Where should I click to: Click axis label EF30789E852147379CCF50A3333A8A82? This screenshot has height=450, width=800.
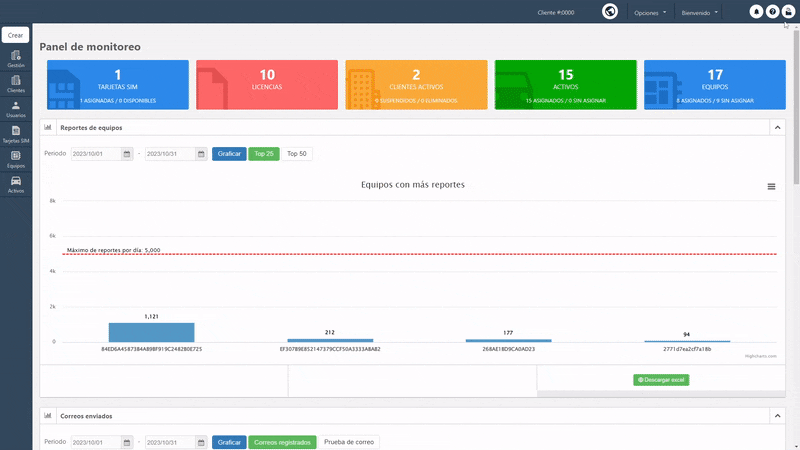[330, 349]
